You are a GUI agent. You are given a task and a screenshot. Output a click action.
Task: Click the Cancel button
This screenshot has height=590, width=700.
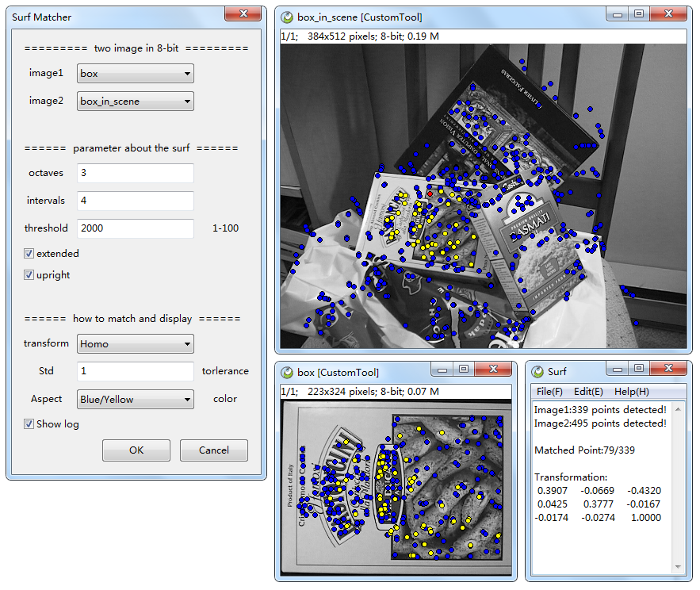point(214,450)
